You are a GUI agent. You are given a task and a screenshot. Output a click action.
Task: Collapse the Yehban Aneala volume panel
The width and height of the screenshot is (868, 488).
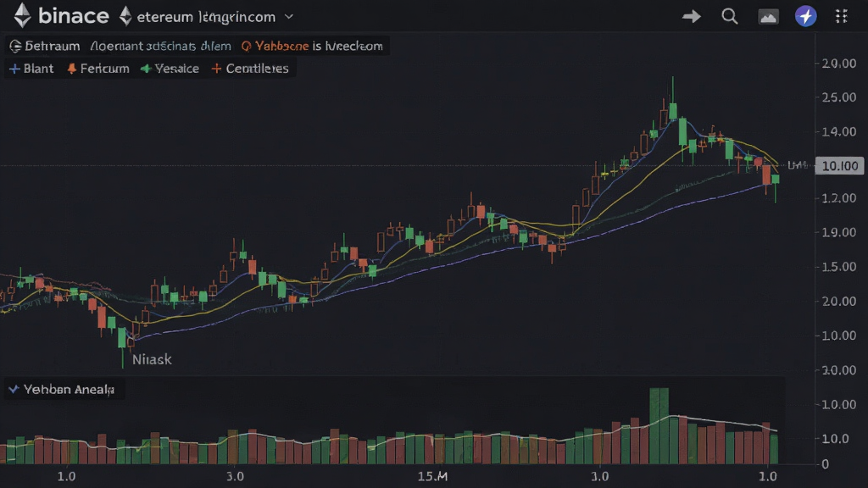tap(14, 390)
